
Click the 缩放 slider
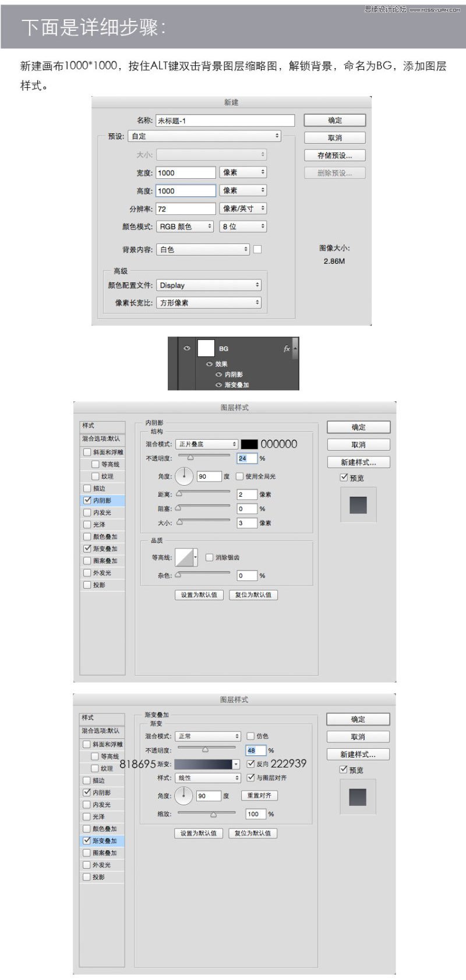pos(207,813)
